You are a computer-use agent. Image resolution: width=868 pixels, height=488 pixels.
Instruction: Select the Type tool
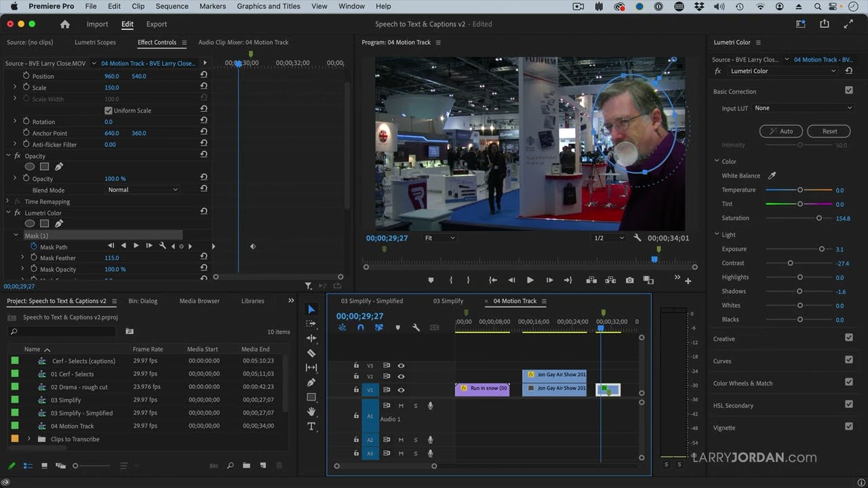coord(311,426)
